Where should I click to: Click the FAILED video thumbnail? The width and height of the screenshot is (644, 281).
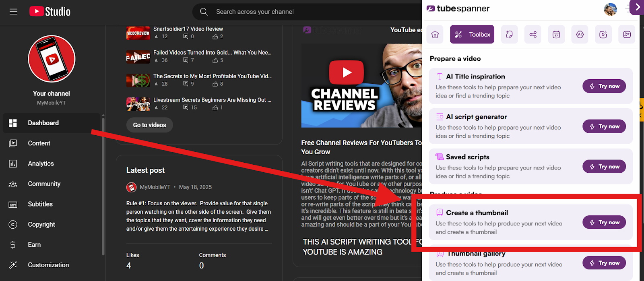138,57
